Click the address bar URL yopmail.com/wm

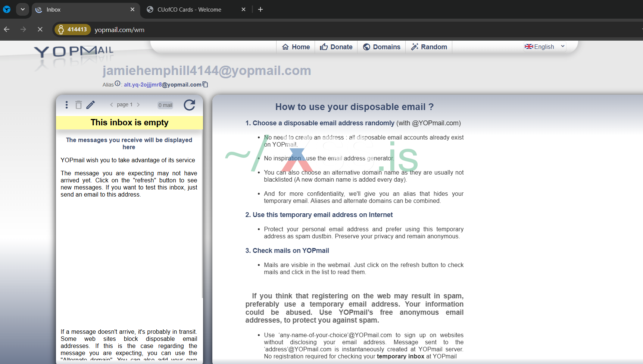point(119,30)
